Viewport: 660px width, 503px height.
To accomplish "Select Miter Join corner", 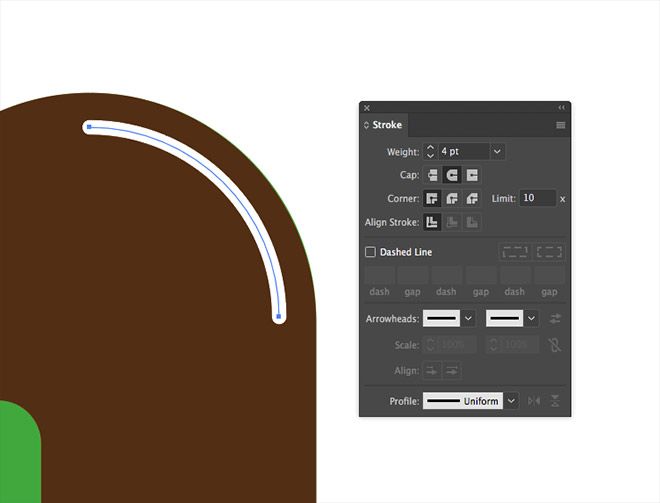I will point(432,198).
